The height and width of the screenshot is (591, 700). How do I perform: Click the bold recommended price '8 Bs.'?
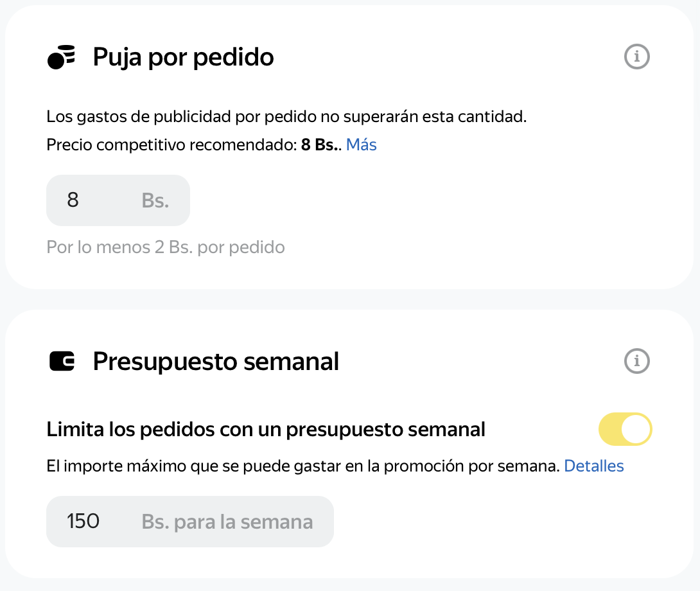[320, 145]
